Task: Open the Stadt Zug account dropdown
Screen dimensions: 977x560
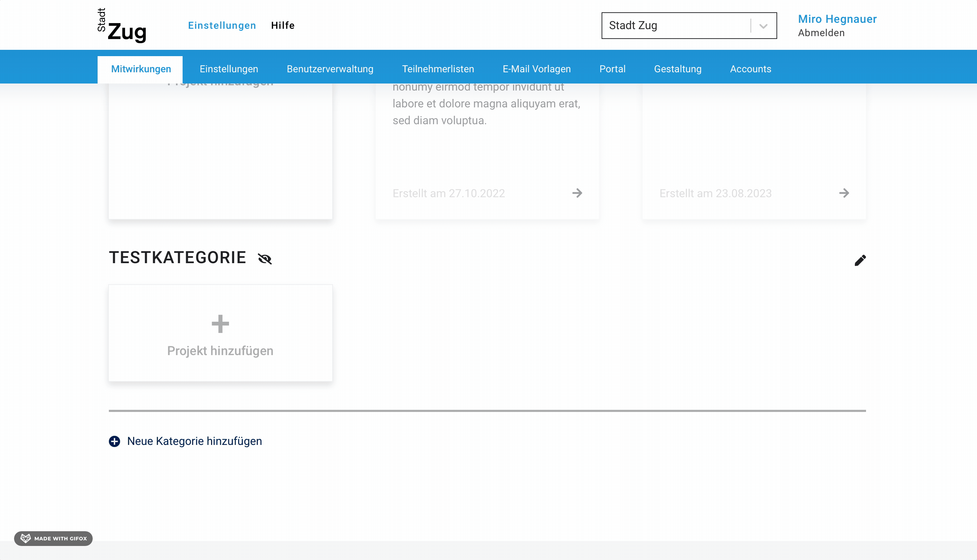Action: (689, 25)
